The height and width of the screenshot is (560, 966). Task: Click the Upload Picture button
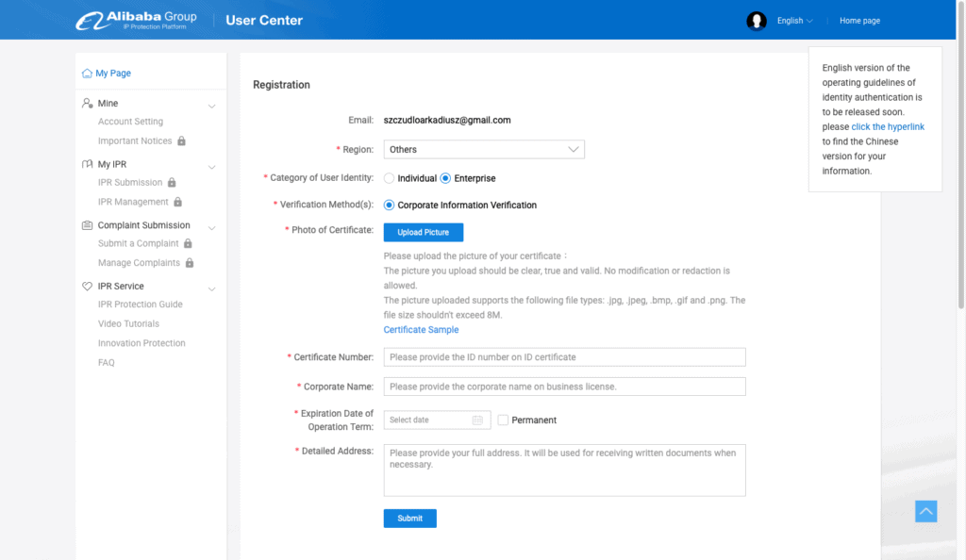point(423,232)
